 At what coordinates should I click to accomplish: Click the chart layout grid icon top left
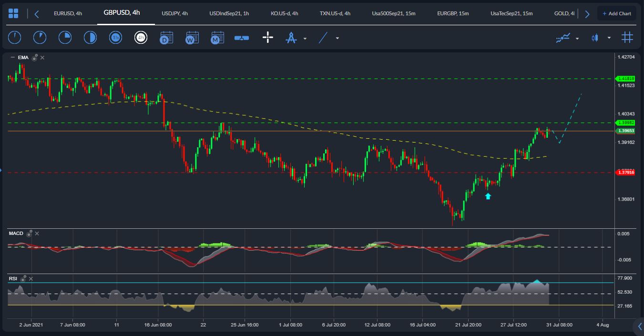13,13
